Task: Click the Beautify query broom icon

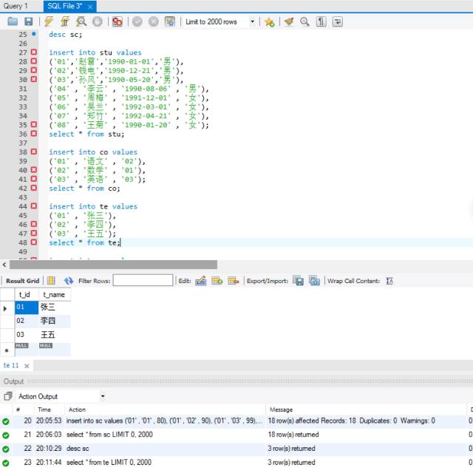Action: click(x=289, y=22)
